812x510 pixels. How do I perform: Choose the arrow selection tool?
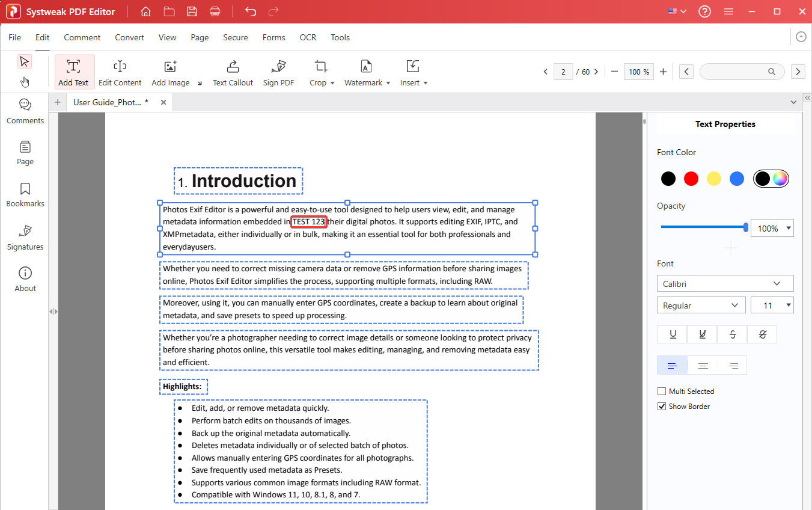(24, 61)
